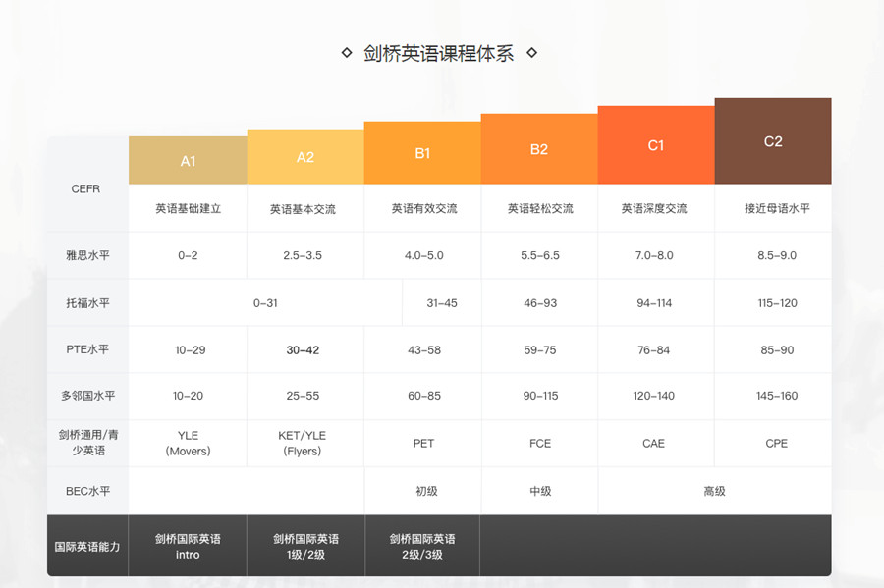This screenshot has height=588, width=884.
Task: Click the brown C2 header block
Action: 773,141
